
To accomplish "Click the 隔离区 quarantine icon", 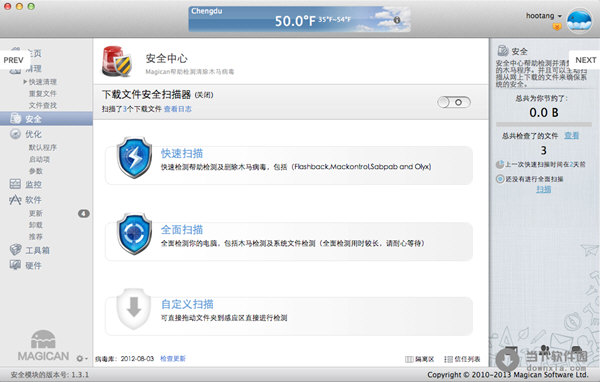I will pyautogui.click(x=409, y=359).
